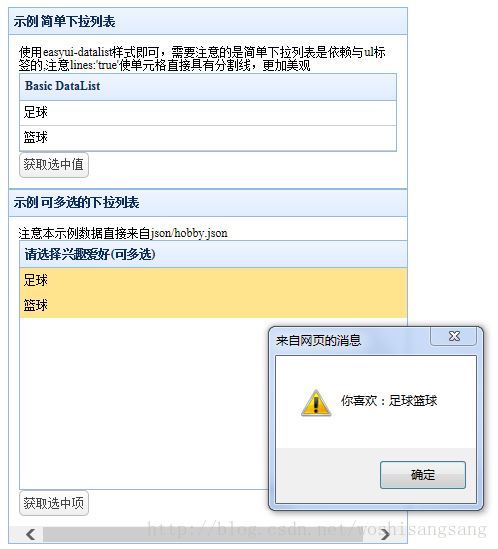498x549 pixels.
Task: Select 篮球 in the Basic DataList
Action: tap(208, 138)
